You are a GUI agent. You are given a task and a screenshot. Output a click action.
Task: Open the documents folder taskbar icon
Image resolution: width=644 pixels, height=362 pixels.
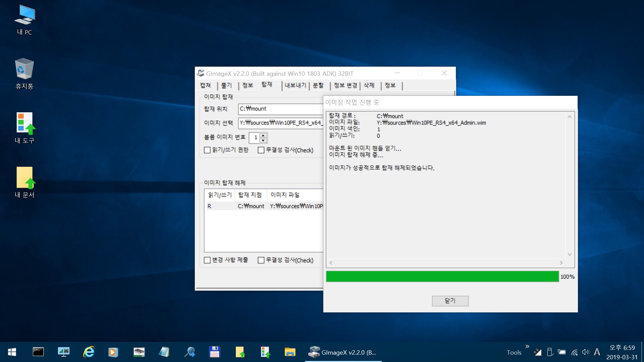tap(240, 352)
